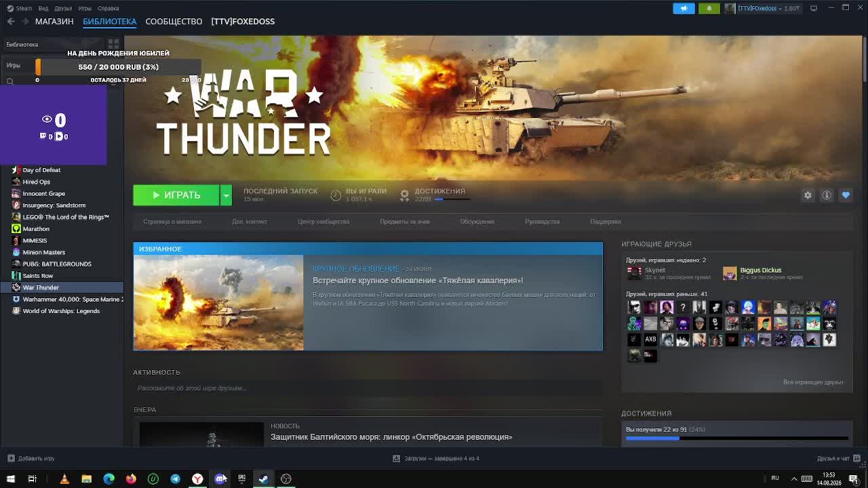This screenshot has width=868, height=488.
Task: Open Центр сообщества link
Action: tap(323, 222)
